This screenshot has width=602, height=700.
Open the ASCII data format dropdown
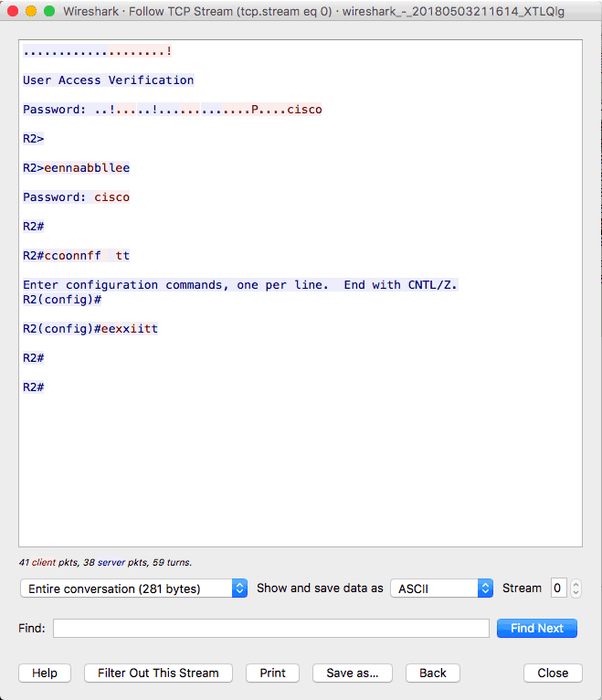441,589
